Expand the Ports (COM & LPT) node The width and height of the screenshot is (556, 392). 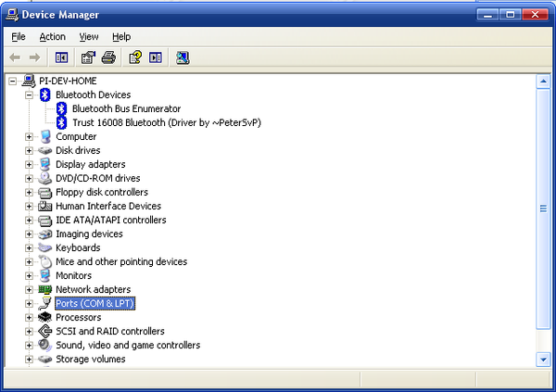[x=29, y=303]
